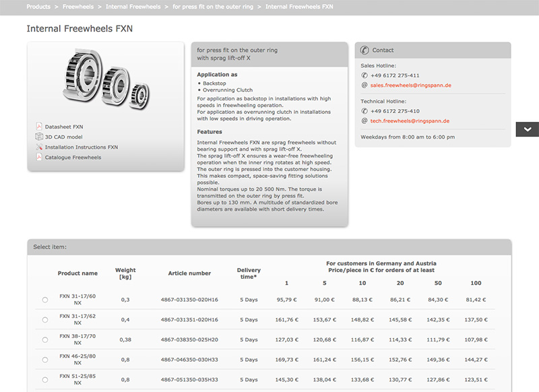
Task: Click the freewheels product image
Action: (106, 80)
